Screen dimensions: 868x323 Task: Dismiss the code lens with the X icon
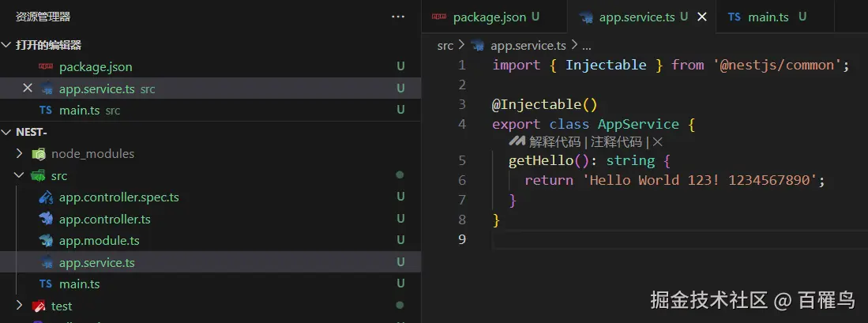[657, 142]
